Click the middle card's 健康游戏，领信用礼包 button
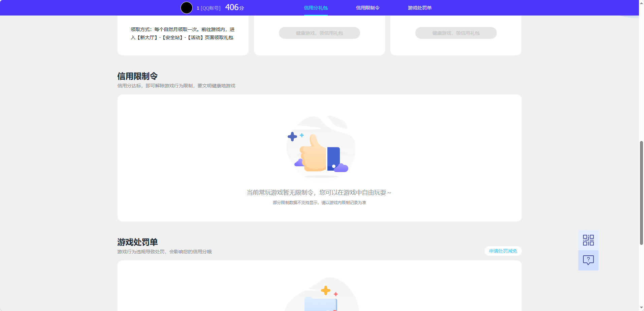Image resolution: width=644 pixels, height=311 pixels. [x=319, y=33]
